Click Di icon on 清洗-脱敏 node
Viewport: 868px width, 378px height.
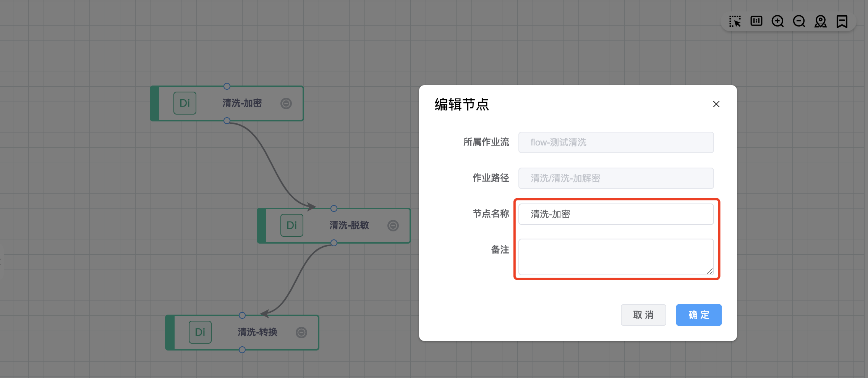292,225
